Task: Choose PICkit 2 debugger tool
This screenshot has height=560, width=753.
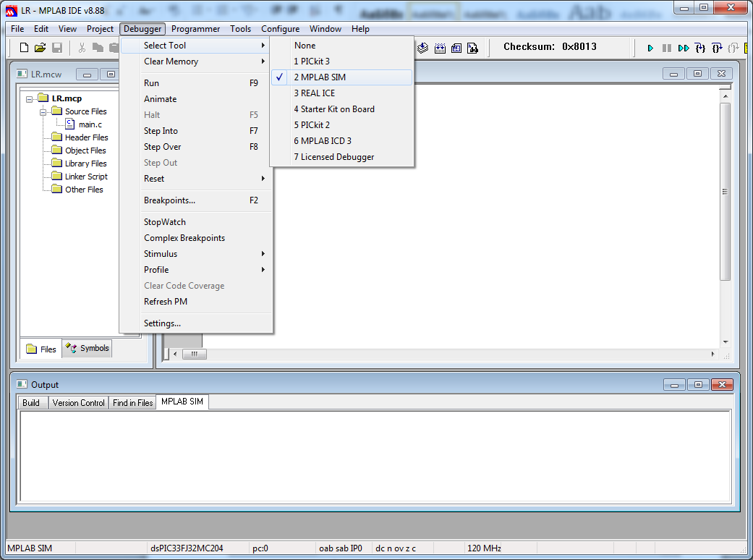Action: [x=341, y=125]
